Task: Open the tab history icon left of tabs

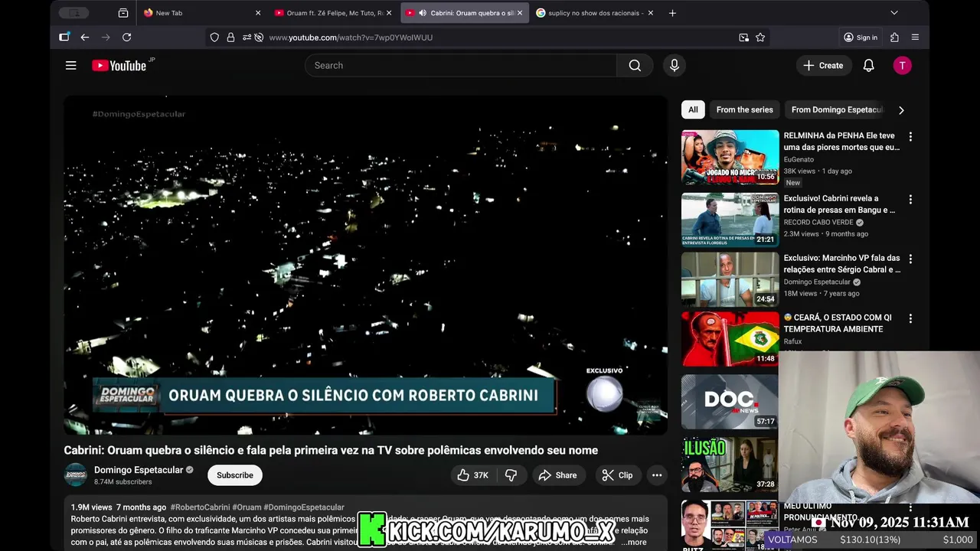Action: (123, 13)
